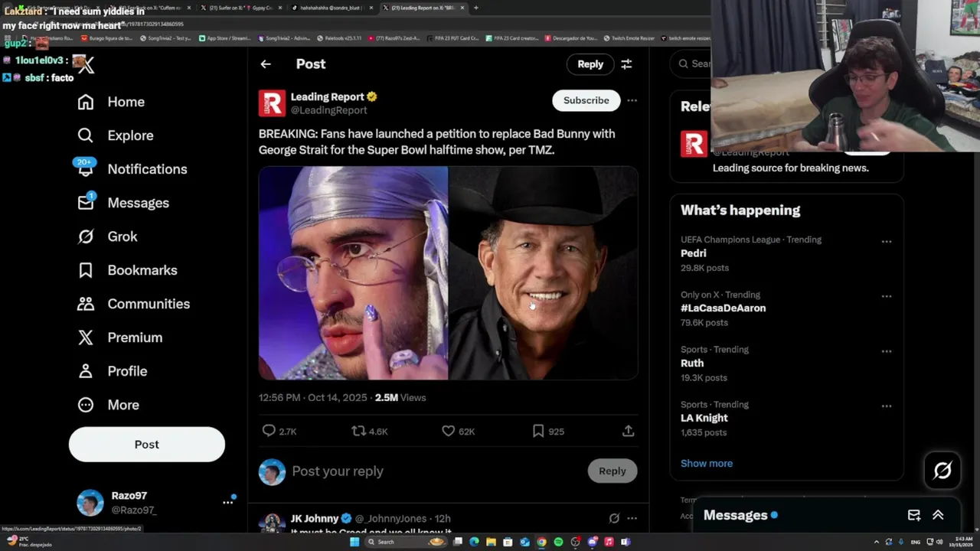Subscribe to Leading Report
Image resolution: width=980 pixels, height=551 pixels.
tap(586, 100)
